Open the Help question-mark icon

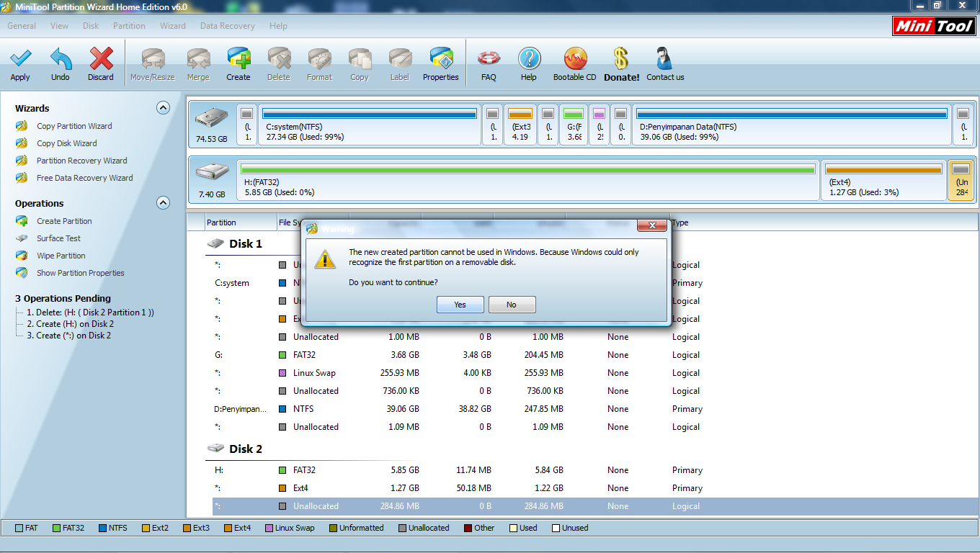click(x=529, y=58)
